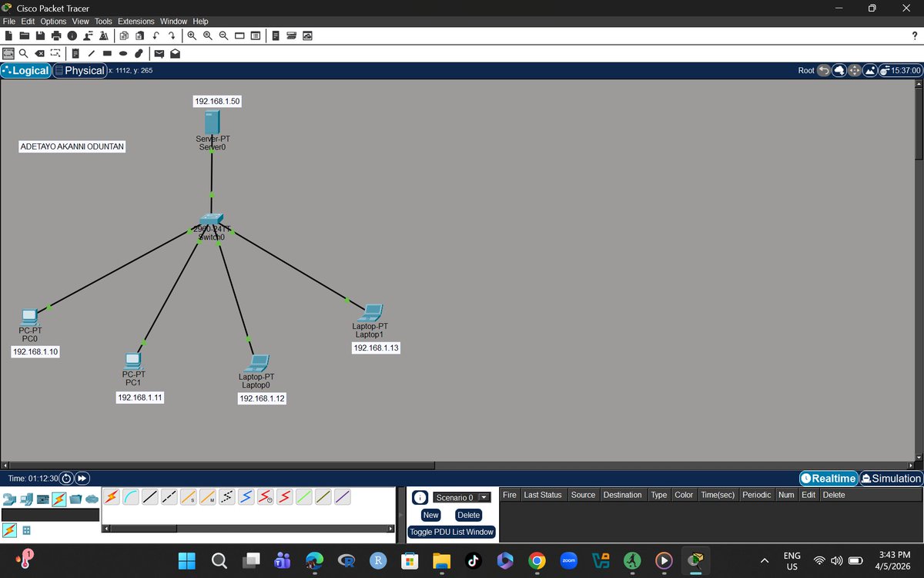The width and height of the screenshot is (924, 578).
Task: Select the Connections device category
Action: (59, 499)
